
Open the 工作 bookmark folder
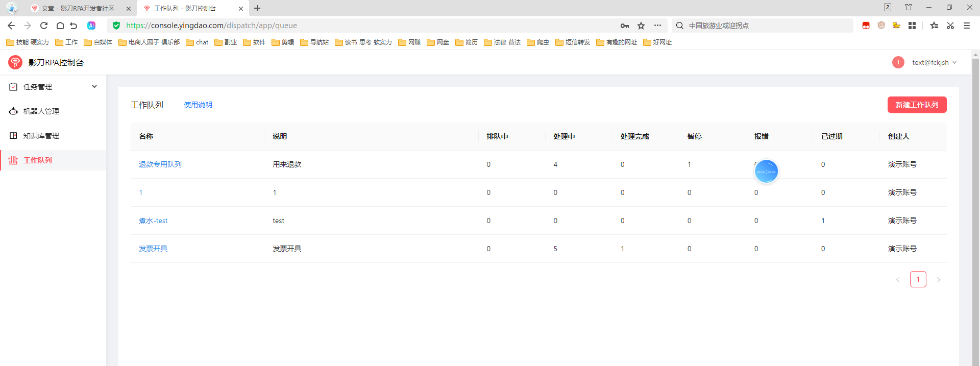(66, 42)
